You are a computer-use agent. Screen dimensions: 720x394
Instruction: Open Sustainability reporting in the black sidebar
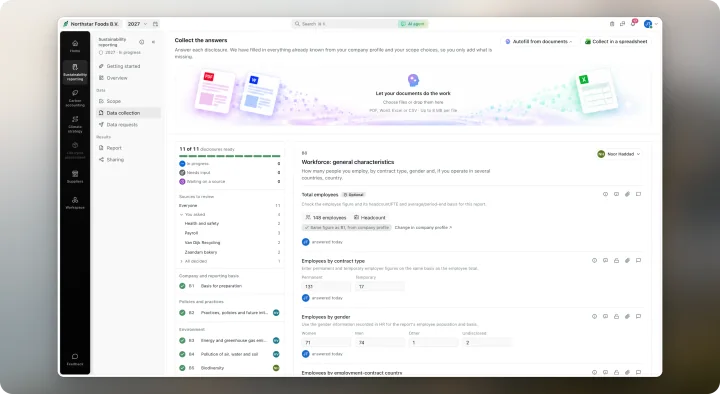tap(75, 73)
